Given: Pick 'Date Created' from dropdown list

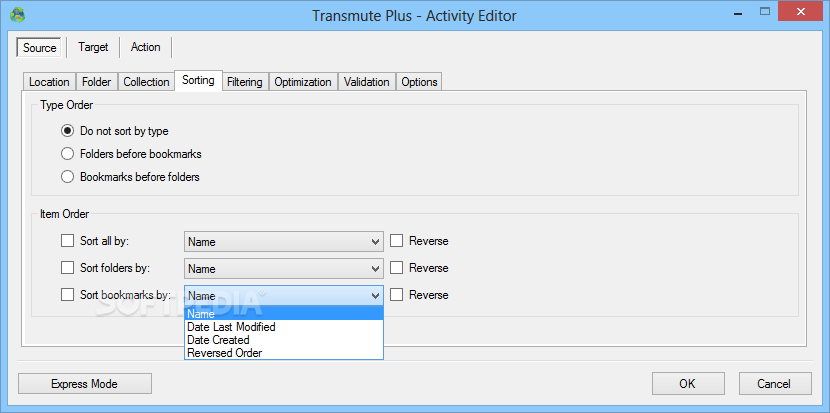Looking at the screenshot, I should (284, 340).
